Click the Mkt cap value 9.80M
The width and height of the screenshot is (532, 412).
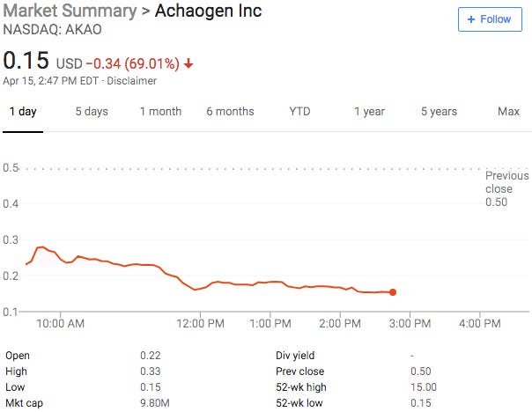(x=155, y=403)
